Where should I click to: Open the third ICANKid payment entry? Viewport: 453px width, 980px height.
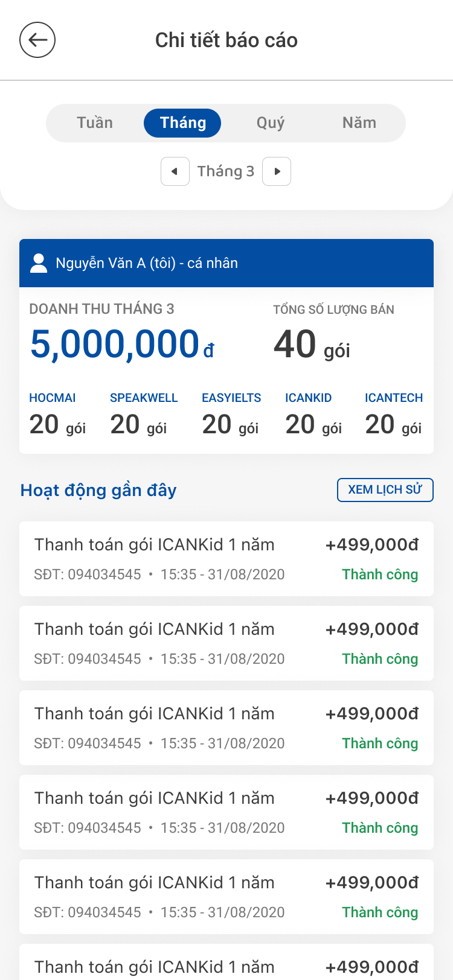(x=226, y=728)
